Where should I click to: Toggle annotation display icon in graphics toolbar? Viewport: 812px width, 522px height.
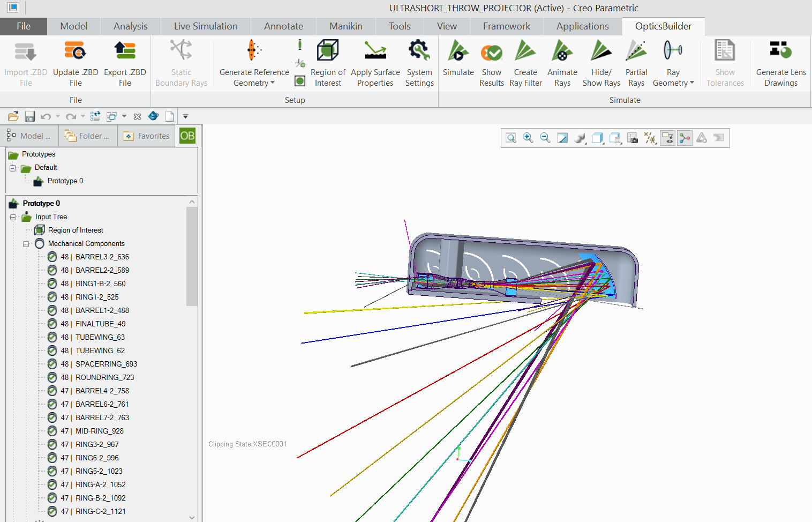pyautogui.click(x=667, y=138)
